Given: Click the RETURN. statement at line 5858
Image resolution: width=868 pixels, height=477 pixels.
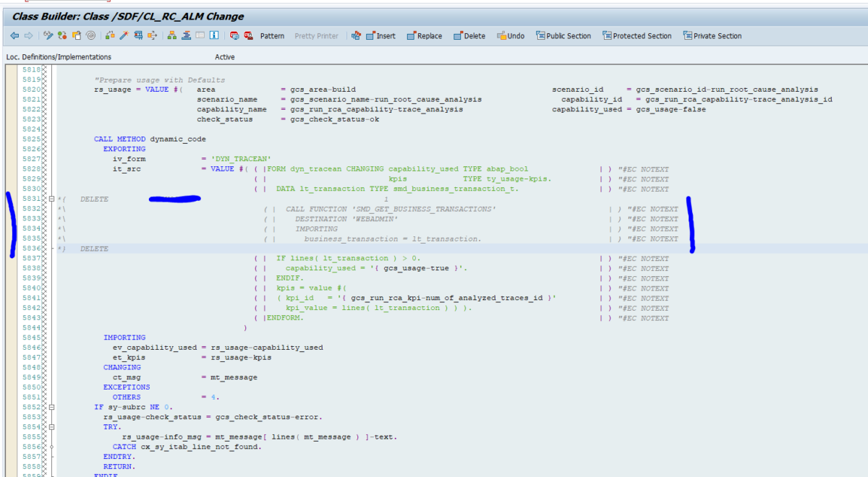Looking at the screenshot, I should click(119, 467).
